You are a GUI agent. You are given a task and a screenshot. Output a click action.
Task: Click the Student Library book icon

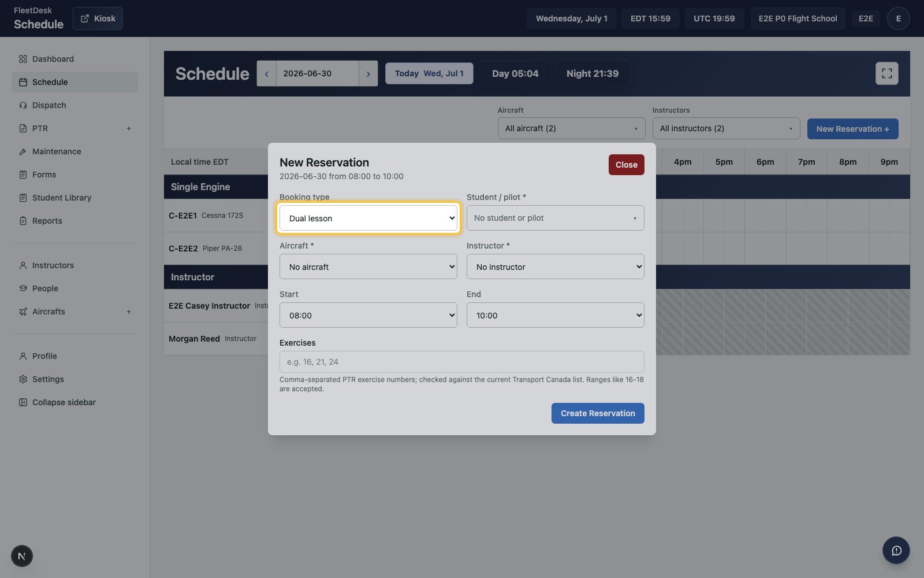23,198
